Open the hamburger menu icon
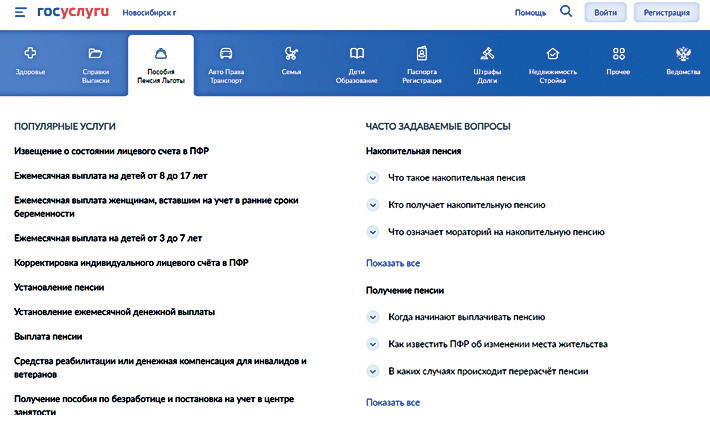Viewport: 710px width, 440px height. tap(20, 12)
